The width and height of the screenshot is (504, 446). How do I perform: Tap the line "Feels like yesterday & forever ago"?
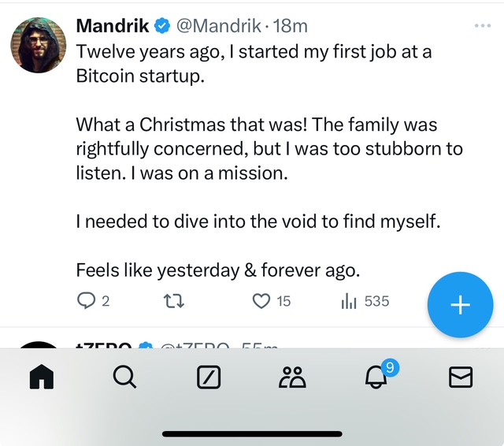[x=217, y=270]
